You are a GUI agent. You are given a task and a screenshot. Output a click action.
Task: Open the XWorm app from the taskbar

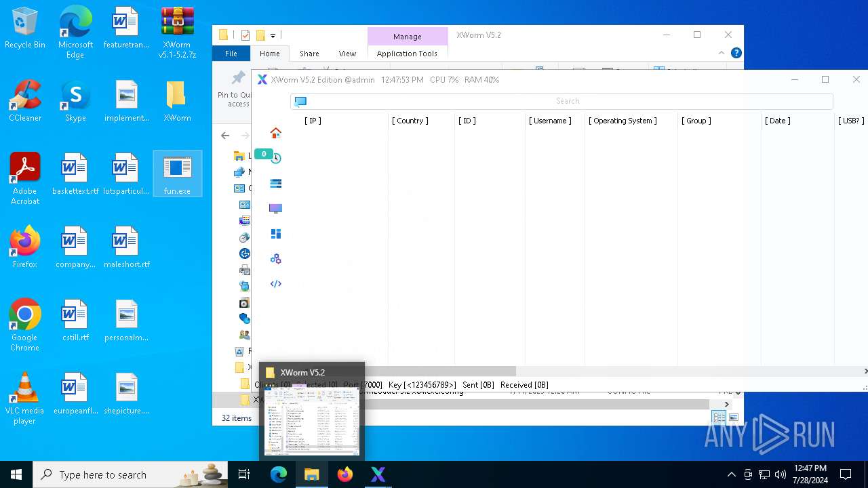pyautogui.click(x=378, y=474)
